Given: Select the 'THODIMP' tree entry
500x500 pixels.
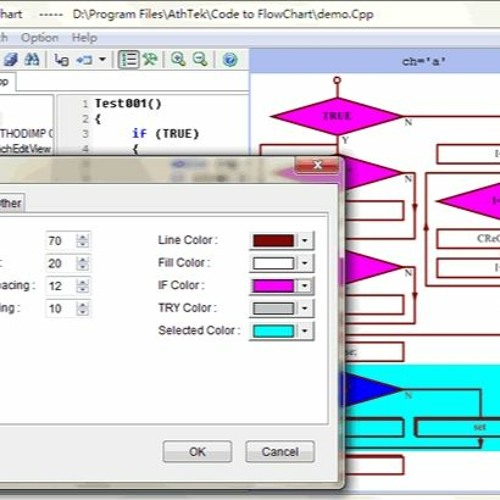Looking at the screenshot, I should click(27, 134).
